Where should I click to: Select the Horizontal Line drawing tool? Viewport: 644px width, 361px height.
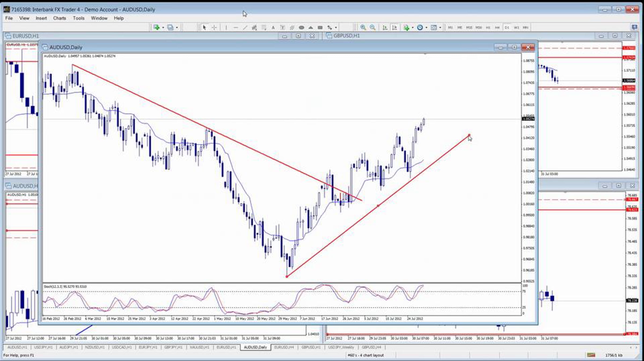click(x=236, y=27)
